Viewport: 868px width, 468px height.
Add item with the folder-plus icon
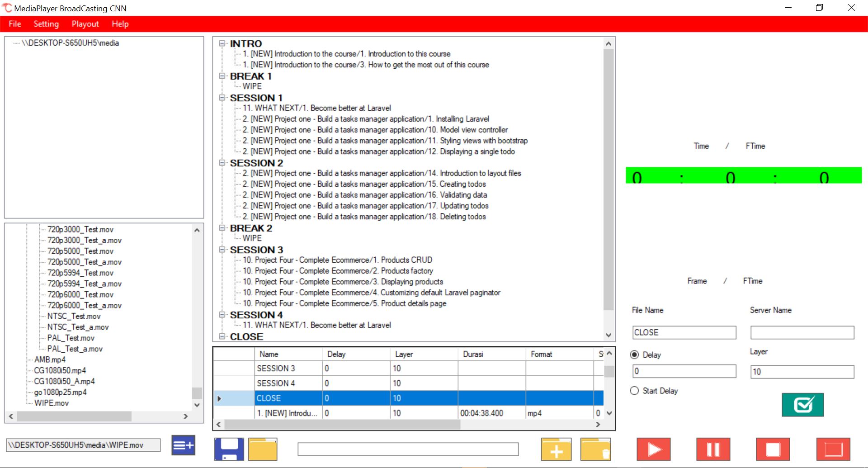pyautogui.click(x=556, y=449)
